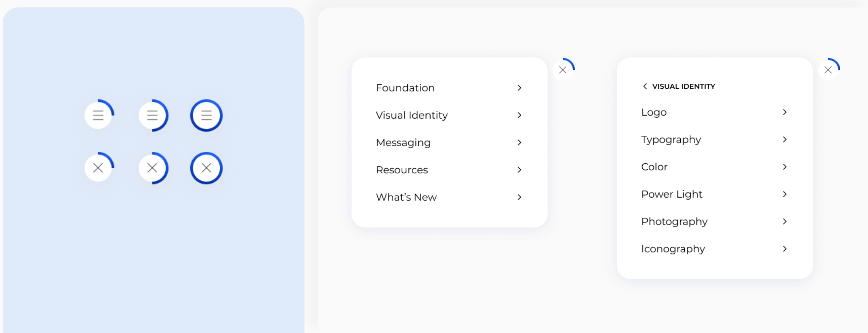The image size is (868, 333).
Task: Open the Photography submenu item
Action: pos(715,221)
